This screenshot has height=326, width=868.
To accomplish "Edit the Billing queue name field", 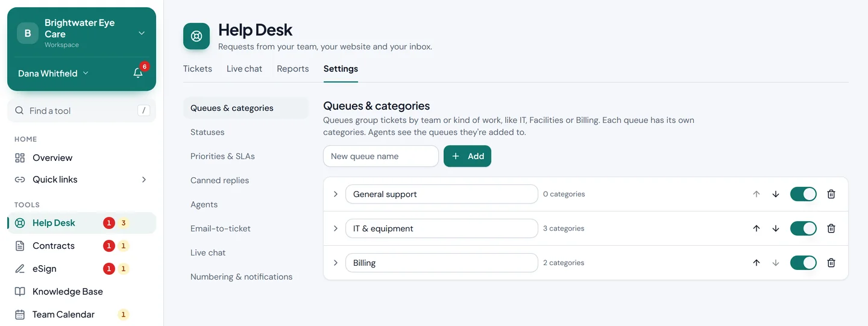I will (442, 263).
